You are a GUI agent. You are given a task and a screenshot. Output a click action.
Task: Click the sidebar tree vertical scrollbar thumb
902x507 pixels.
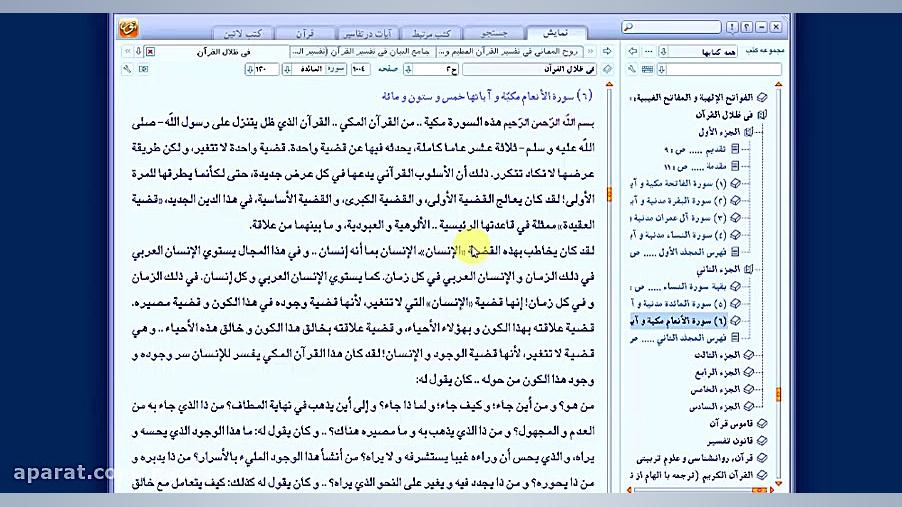pyautogui.click(x=778, y=394)
